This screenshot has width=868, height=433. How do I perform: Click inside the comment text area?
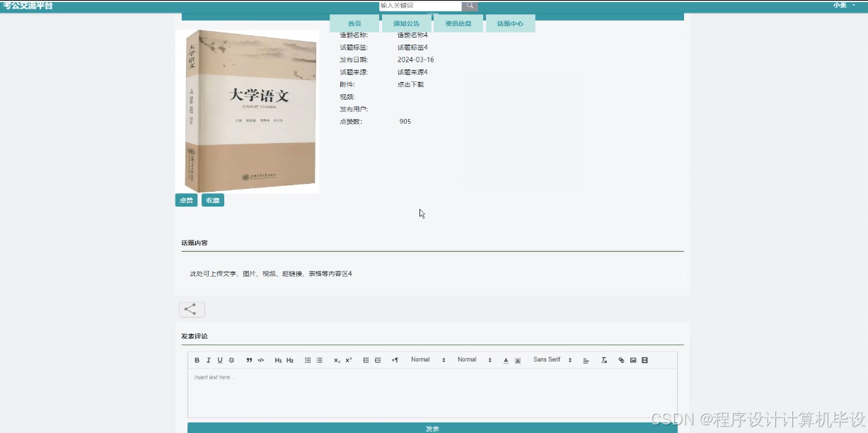432,393
